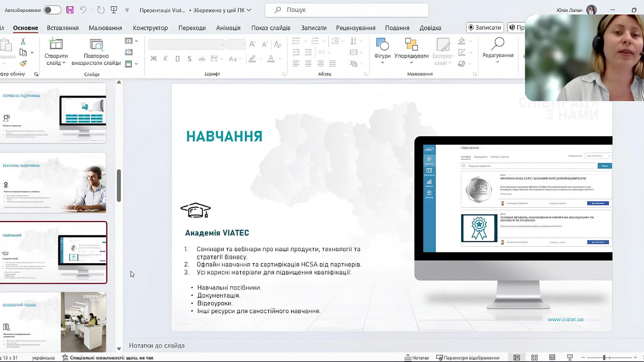The height and width of the screenshot is (362, 644).
Task: Click Створити слайд new slide button
Action: [x=56, y=51]
